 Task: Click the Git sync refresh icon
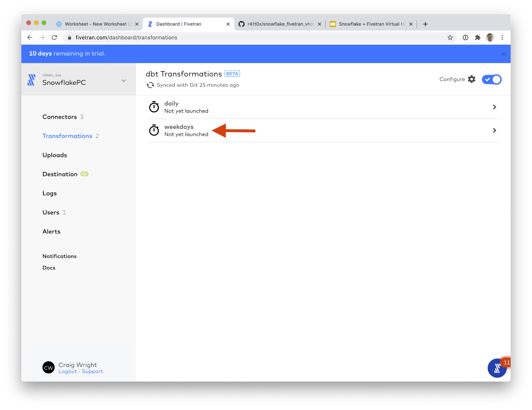[150, 85]
